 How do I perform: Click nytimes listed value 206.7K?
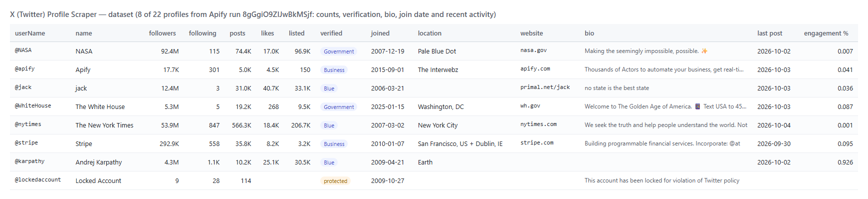(x=301, y=125)
